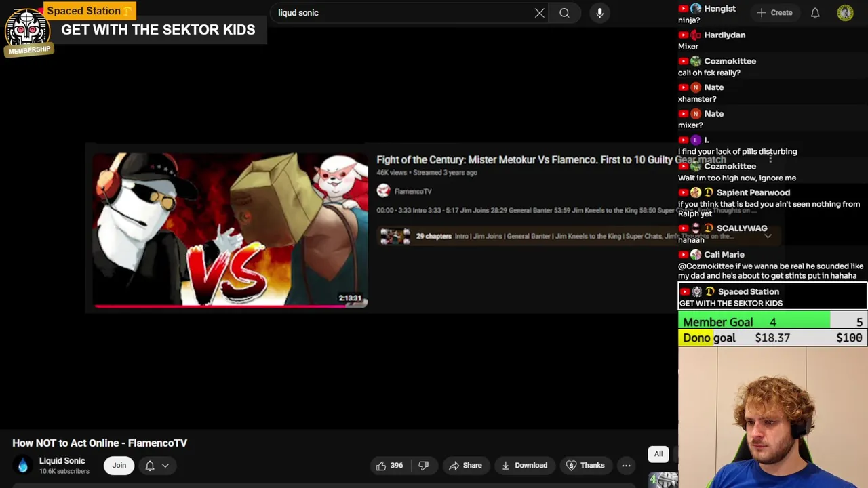The image size is (868, 488).
Task: Click the 'GET WITH THE SEKTOR KIDS' banner
Action: [x=159, y=30]
